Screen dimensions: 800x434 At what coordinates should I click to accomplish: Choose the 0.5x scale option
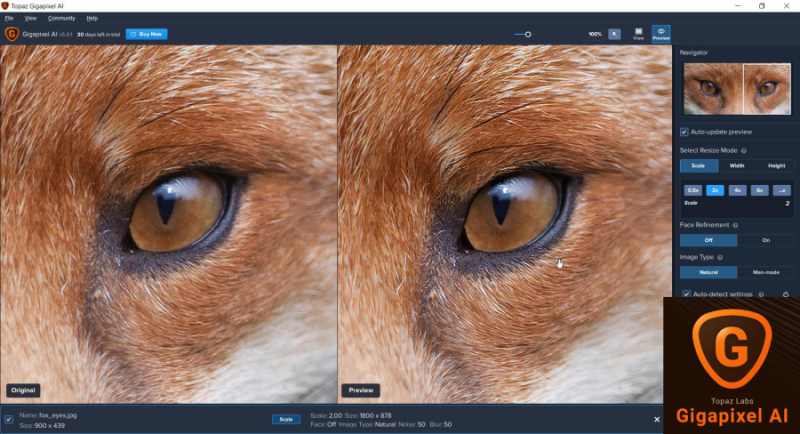tap(693, 190)
